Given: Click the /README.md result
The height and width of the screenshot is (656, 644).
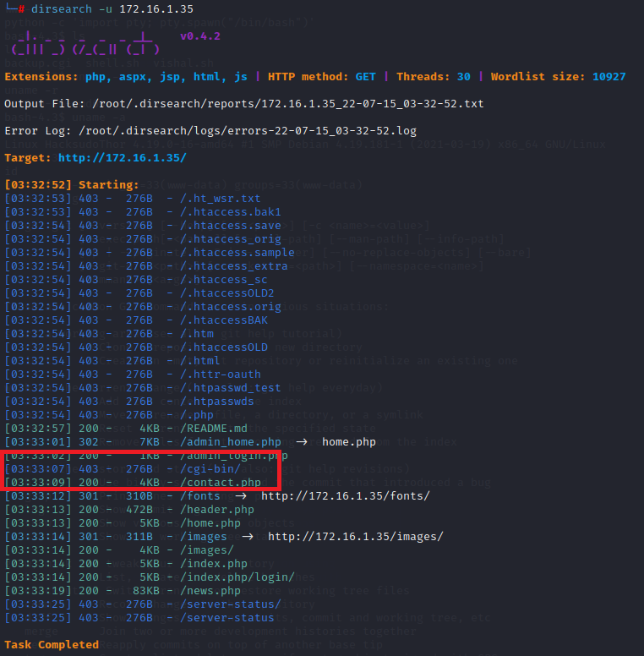Looking at the screenshot, I should pos(213,429).
